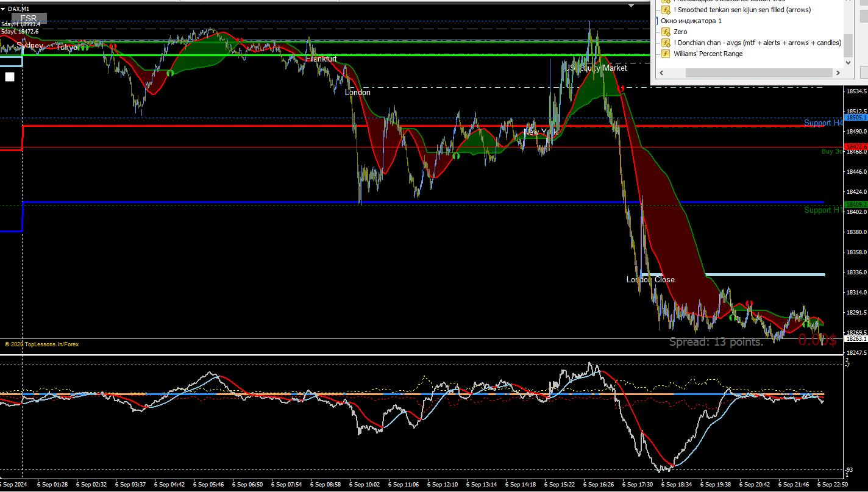Click the 6 Sep 10:02 time axis label
The width and height of the screenshot is (868, 492).
click(365, 484)
